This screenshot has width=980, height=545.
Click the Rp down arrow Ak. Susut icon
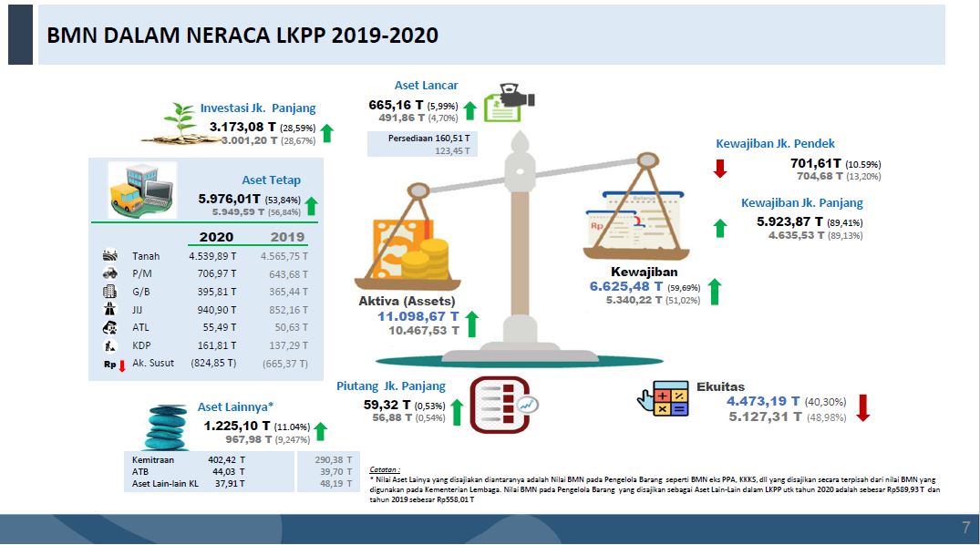tap(115, 365)
